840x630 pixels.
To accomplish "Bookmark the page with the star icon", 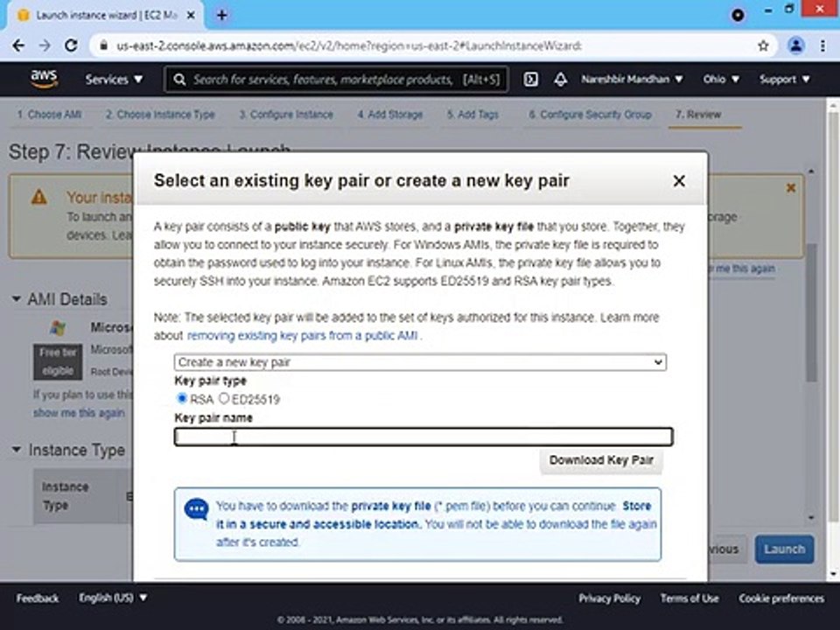I will (763, 45).
